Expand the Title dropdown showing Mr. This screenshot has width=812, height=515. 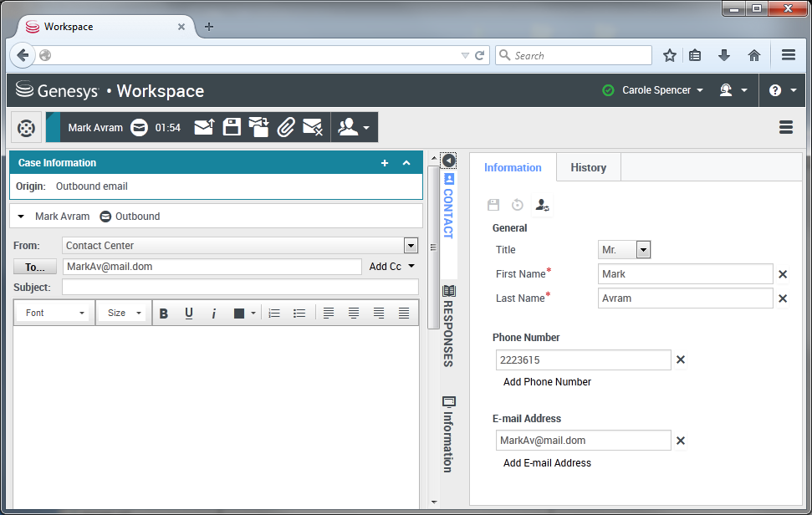(642, 249)
